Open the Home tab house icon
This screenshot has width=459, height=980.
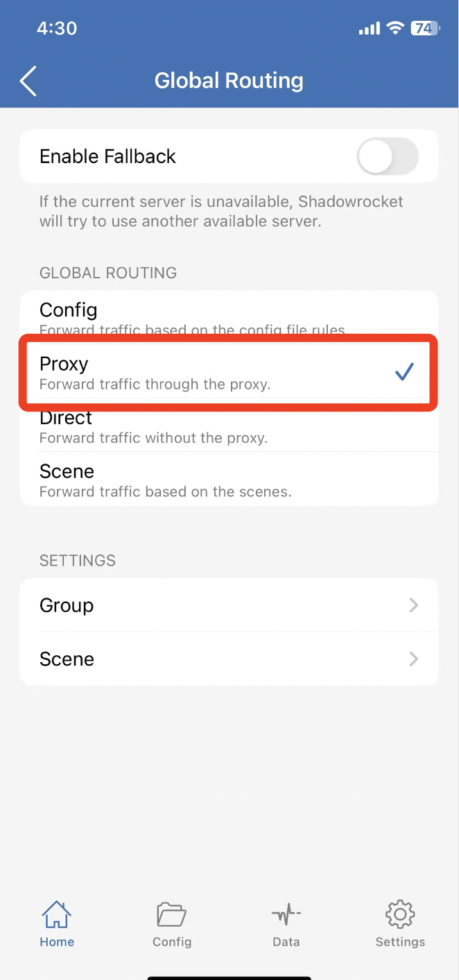tap(57, 914)
